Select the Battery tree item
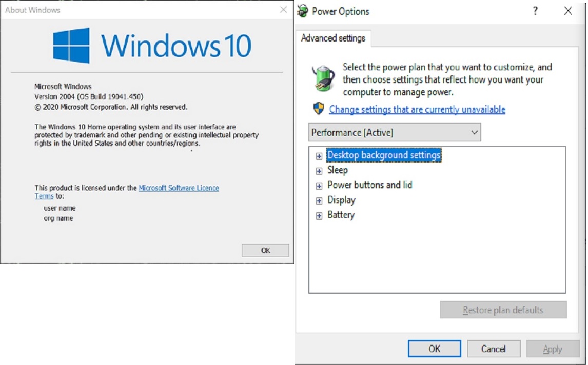This screenshot has height=365, width=588. (341, 215)
